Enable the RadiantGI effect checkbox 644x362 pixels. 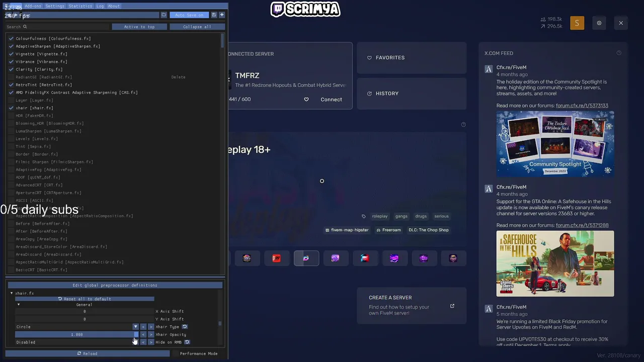point(11,77)
